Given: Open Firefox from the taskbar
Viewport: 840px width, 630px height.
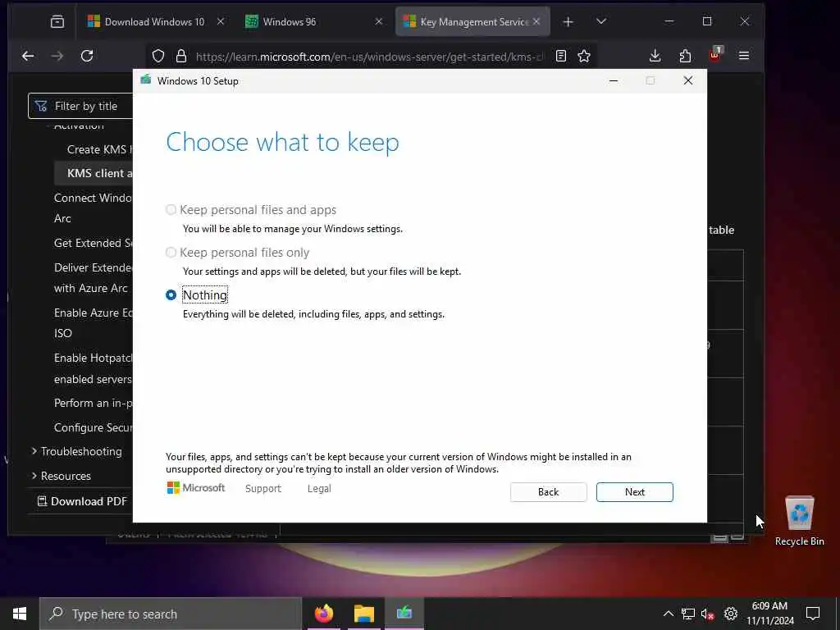Looking at the screenshot, I should (323, 614).
